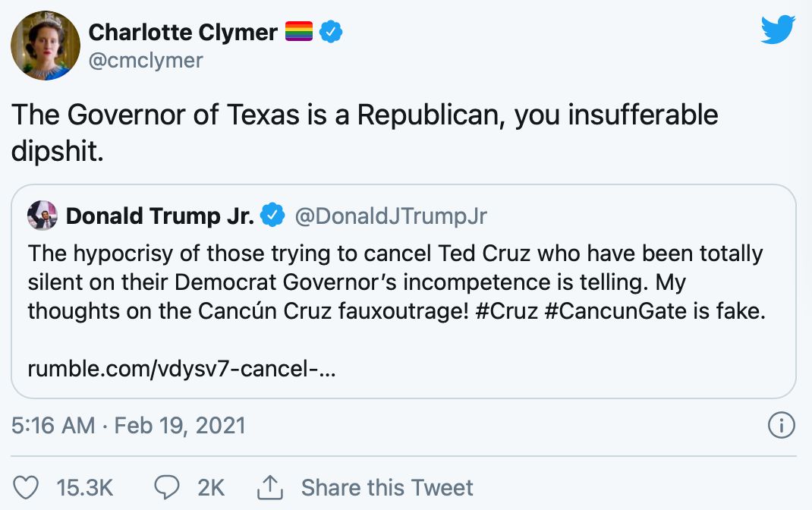
Task: Open the tweet info circle icon
Action: [782, 425]
